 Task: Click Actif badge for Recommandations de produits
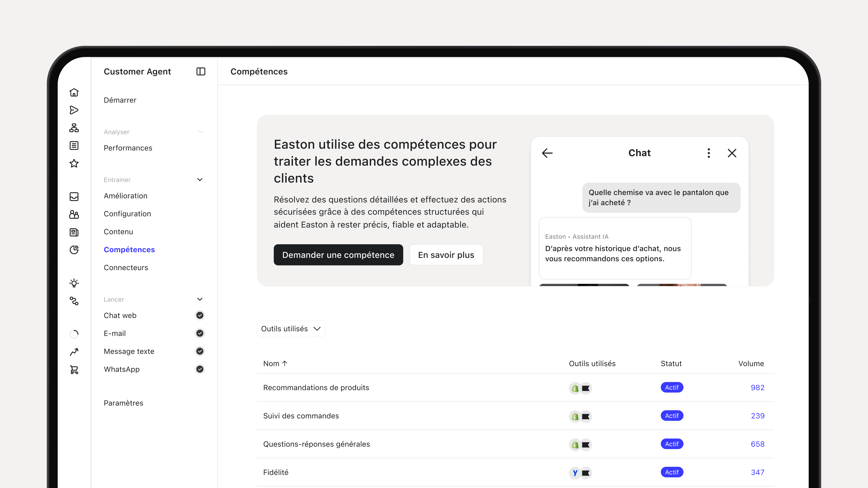[x=672, y=387]
